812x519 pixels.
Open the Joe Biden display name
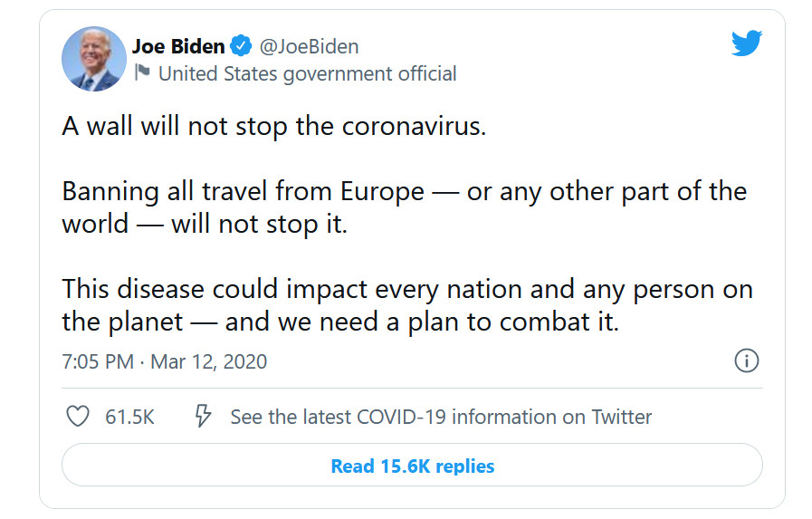coord(177,46)
